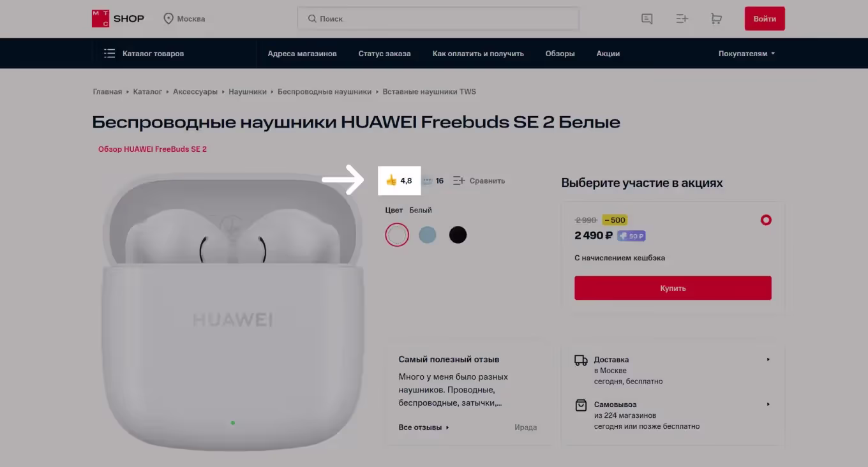The image size is (868, 467).
Task: Expand the Самовывоз pickup details arrow
Action: point(768,404)
